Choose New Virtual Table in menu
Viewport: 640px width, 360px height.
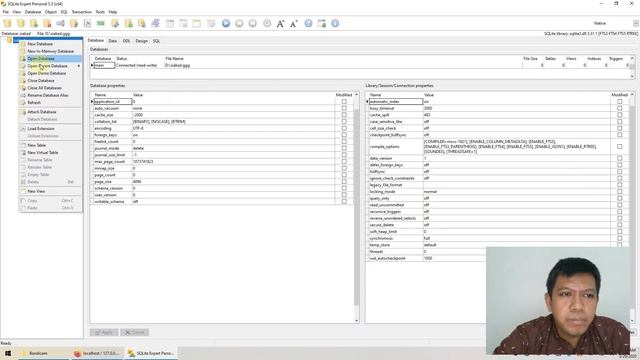point(51,152)
